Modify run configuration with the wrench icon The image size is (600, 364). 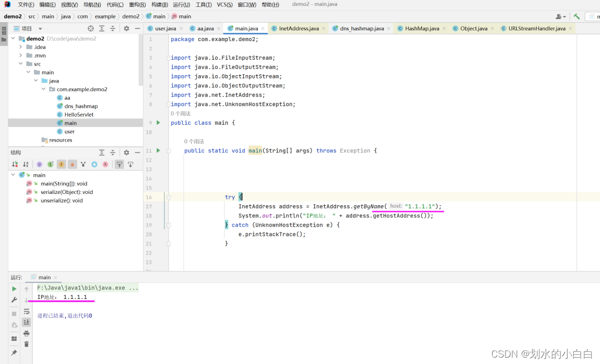click(14, 300)
